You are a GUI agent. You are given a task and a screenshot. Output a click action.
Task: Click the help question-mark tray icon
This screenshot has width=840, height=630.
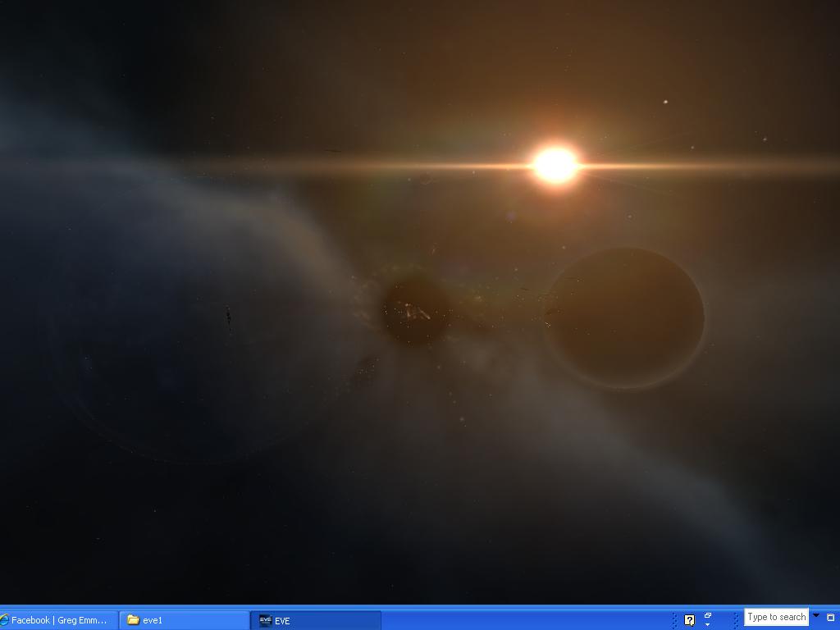point(689,620)
